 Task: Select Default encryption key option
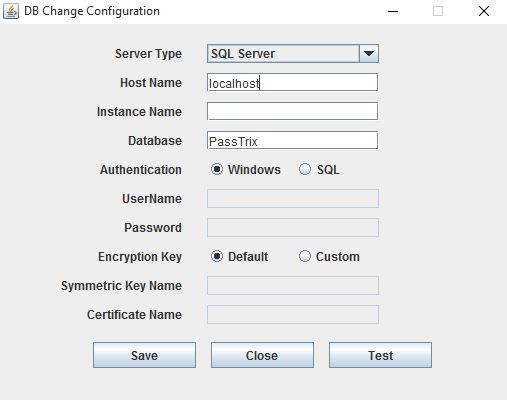[239, 256]
